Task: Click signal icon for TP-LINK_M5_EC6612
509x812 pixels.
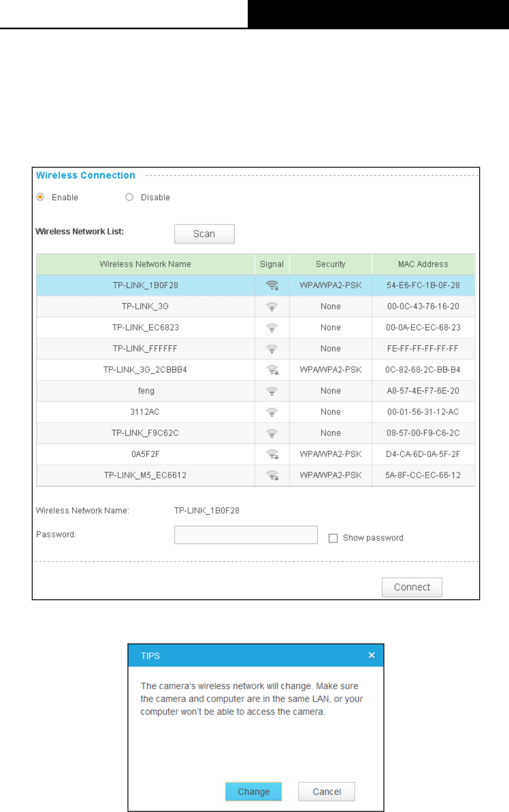Action: click(272, 475)
